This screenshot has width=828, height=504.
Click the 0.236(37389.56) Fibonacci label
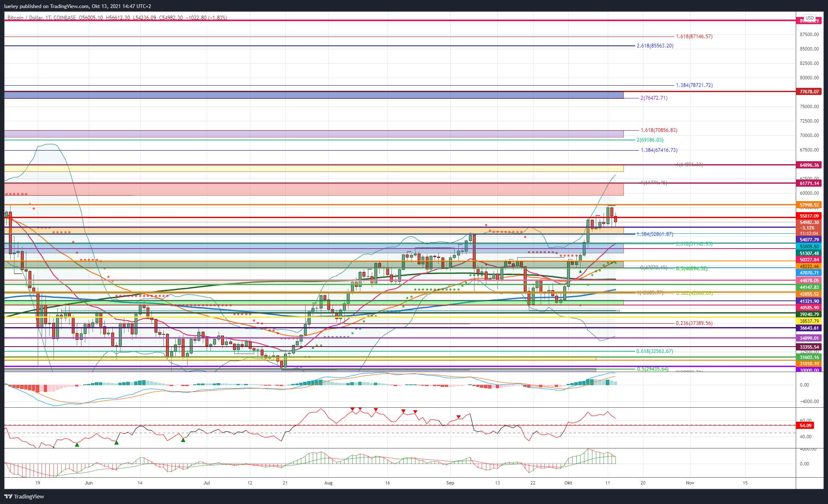694,323
